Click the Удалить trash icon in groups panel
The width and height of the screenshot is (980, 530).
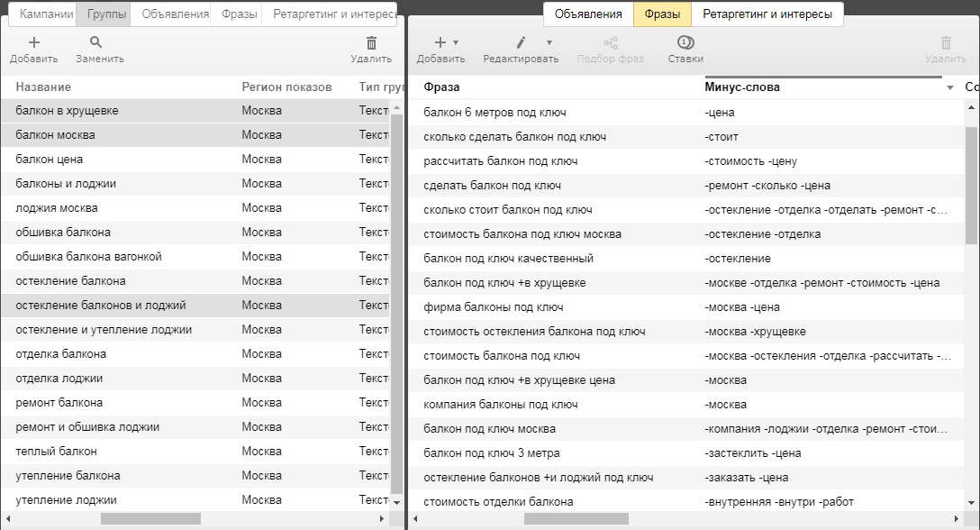tap(371, 42)
